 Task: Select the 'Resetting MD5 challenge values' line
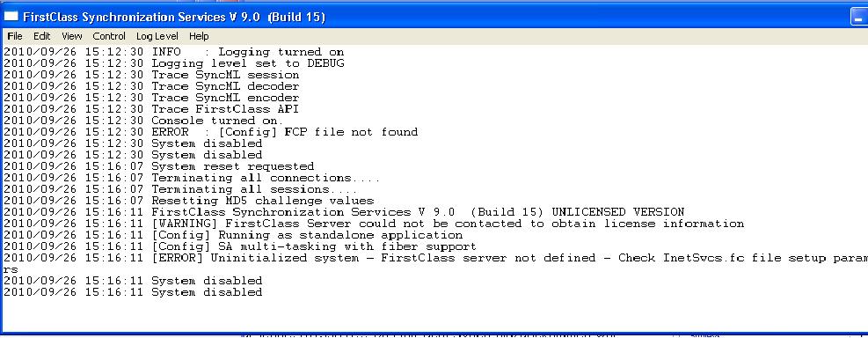[x=189, y=201]
